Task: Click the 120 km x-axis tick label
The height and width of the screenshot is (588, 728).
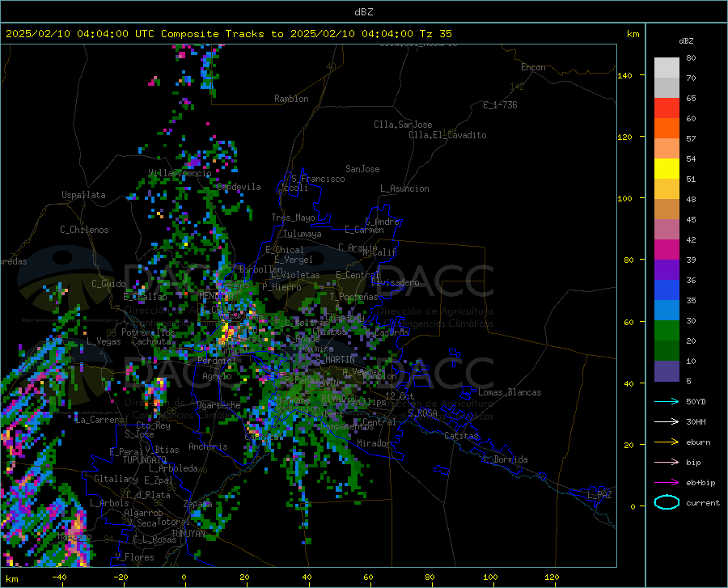Action: (x=552, y=577)
